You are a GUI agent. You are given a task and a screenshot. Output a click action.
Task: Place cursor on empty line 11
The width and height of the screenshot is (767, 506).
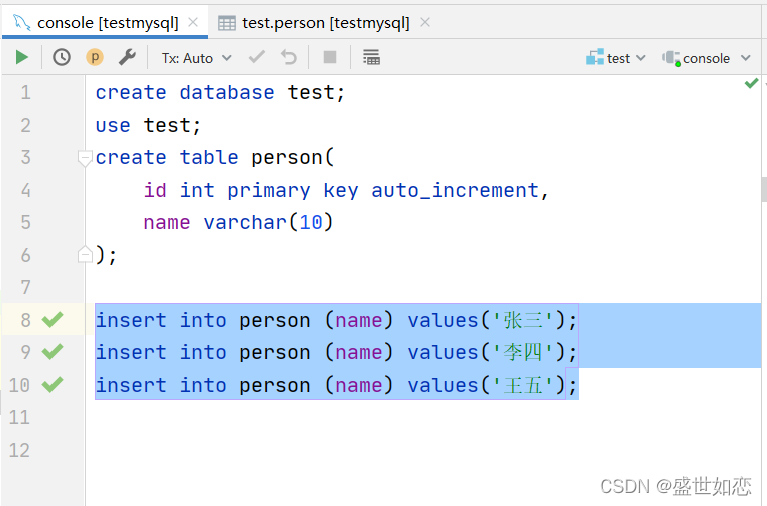(x=423, y=417)
